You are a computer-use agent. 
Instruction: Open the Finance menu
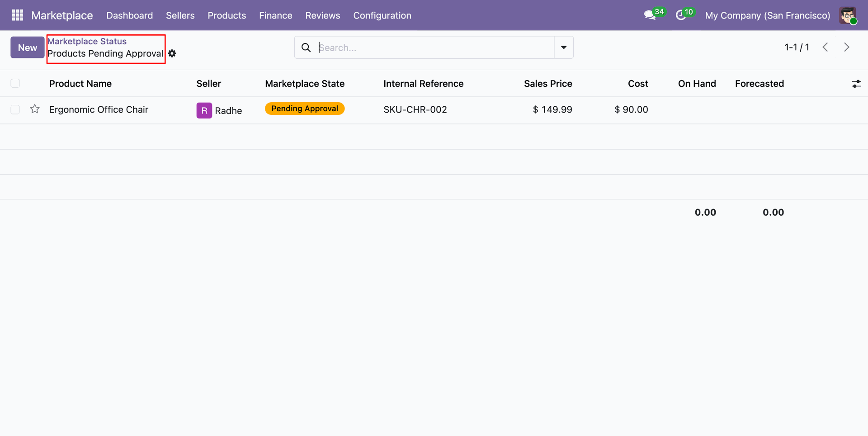pyautogui.click(x=276, y=15)
